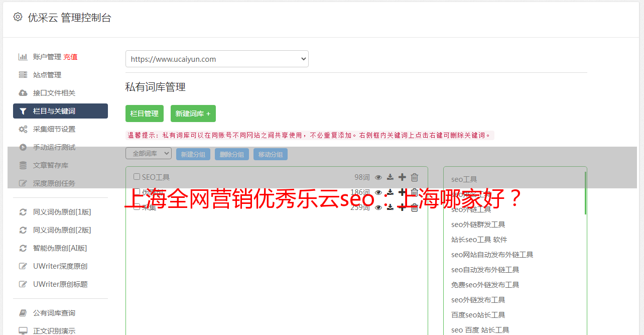644x335 pixels.
Task: Click the 删除分组 button
Action: click(232, 154)
